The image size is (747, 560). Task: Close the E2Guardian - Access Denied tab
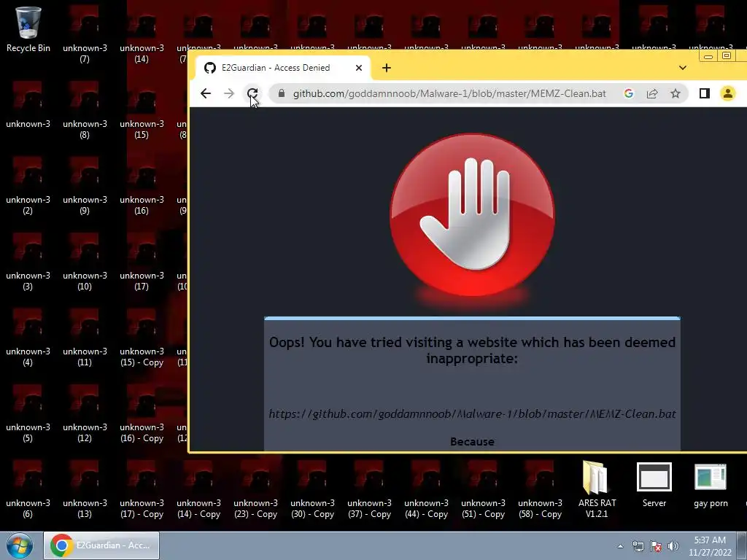359,68
